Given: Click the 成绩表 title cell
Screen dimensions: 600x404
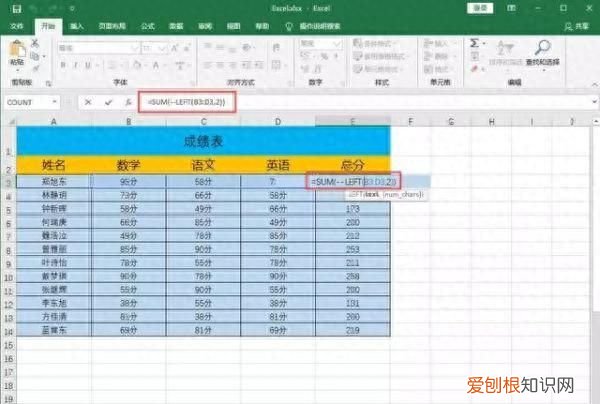Looking at the screenshot, I should (204, 141).
